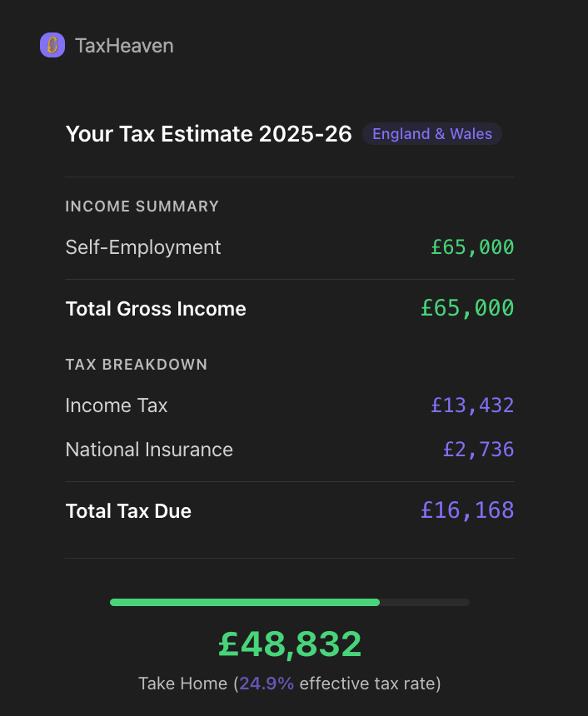The image size is (588, 716).
Task: Click the Income Summary section label
Action: [x=142, y=206]
